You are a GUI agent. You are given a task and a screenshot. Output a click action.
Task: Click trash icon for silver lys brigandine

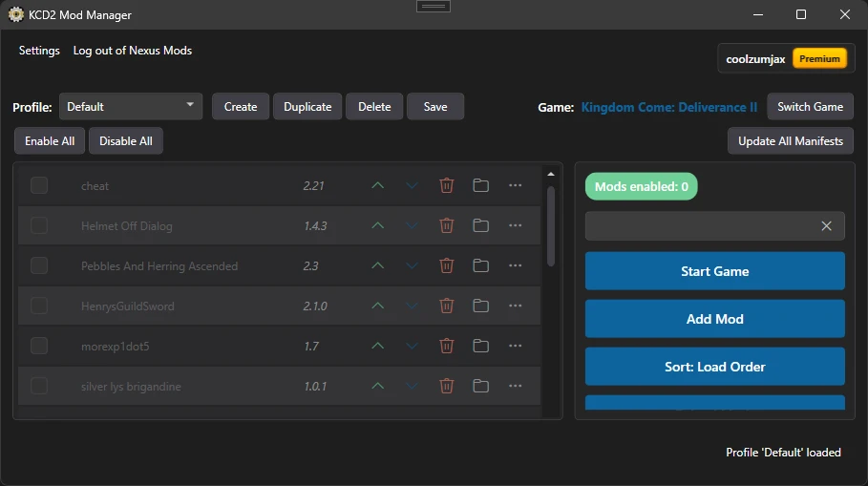coord(446,386)
